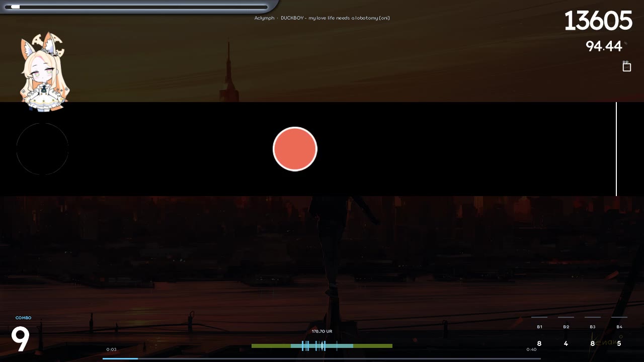This screenshot has width=644, height=362.
Task: Click the count 5 under B4
Action: click(619, 344)
